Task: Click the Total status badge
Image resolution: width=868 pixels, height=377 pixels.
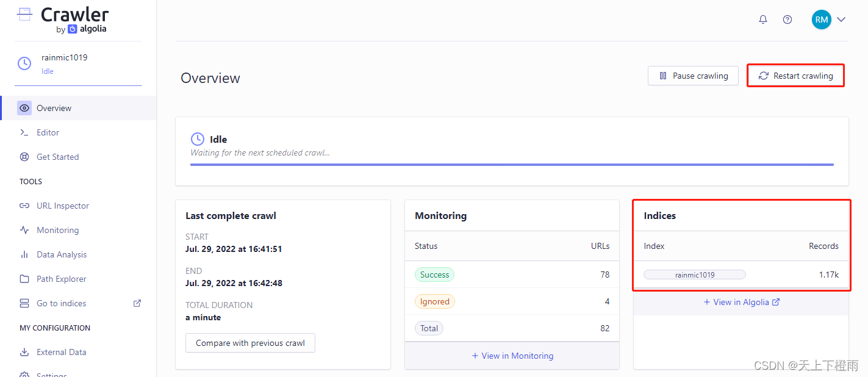Action: pos(429,328)
